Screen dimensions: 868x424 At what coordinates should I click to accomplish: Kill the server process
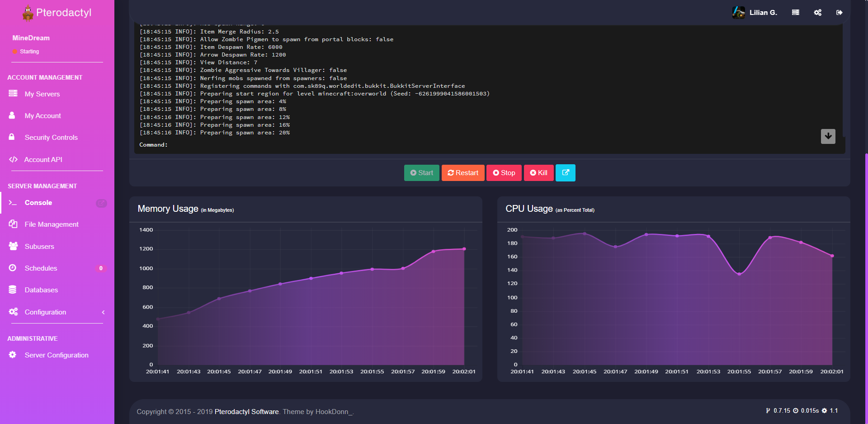click(538, 173)
